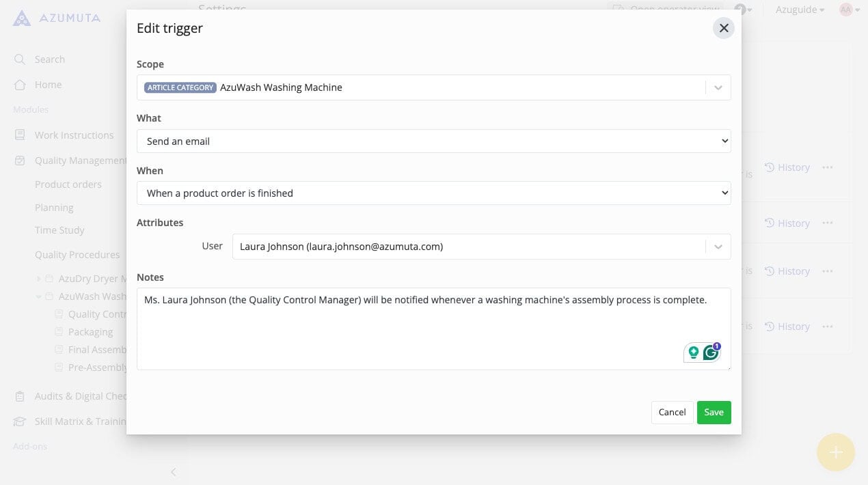Click the Search magnifier icon in sidebar
Screen dimensions: 868x485
coord(20,59)
